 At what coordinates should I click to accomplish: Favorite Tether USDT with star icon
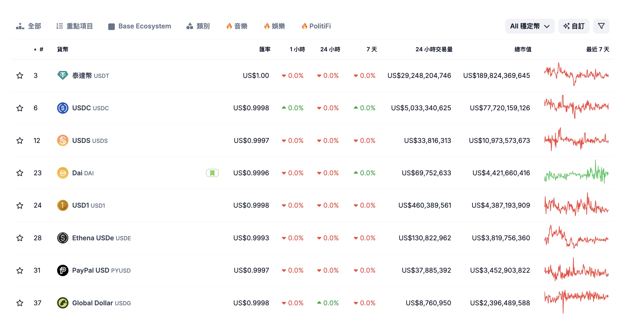pyautogui.click(x=20, y=76)
